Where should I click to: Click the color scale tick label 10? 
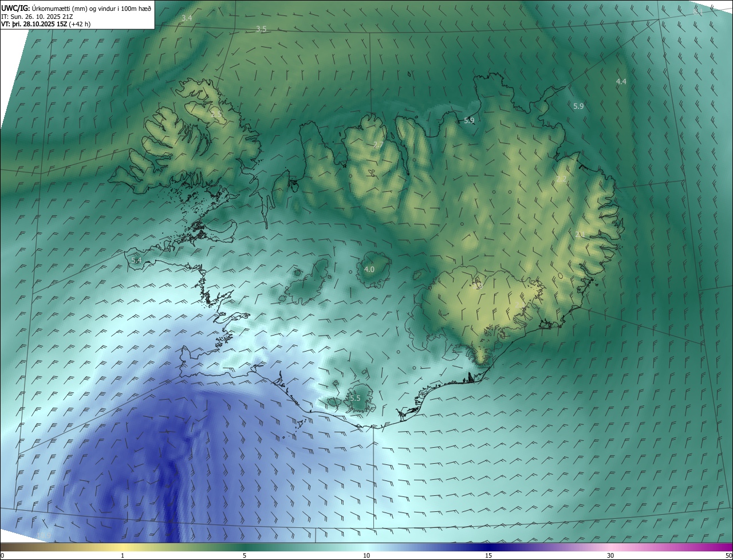pos(366,555)
